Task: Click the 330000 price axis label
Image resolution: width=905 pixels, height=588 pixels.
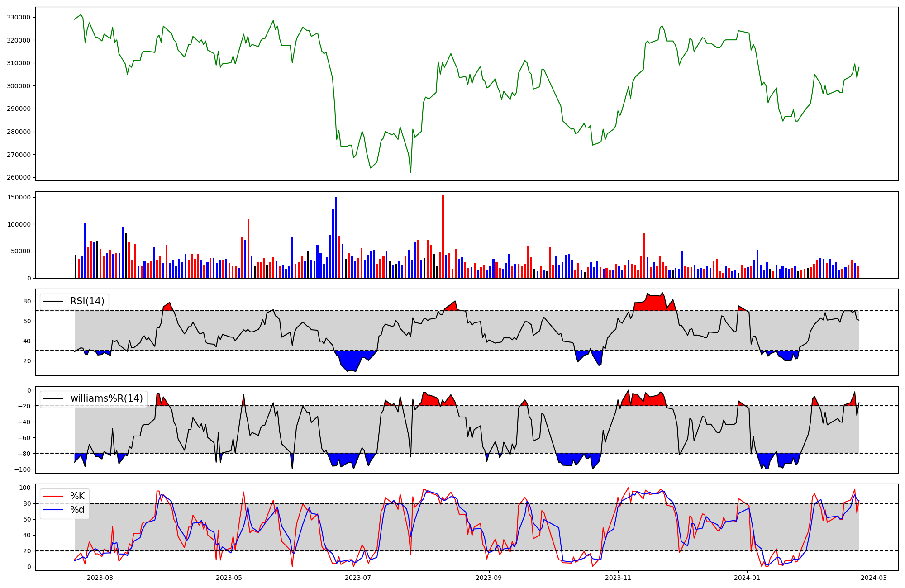Action: (x=19, y=18)
